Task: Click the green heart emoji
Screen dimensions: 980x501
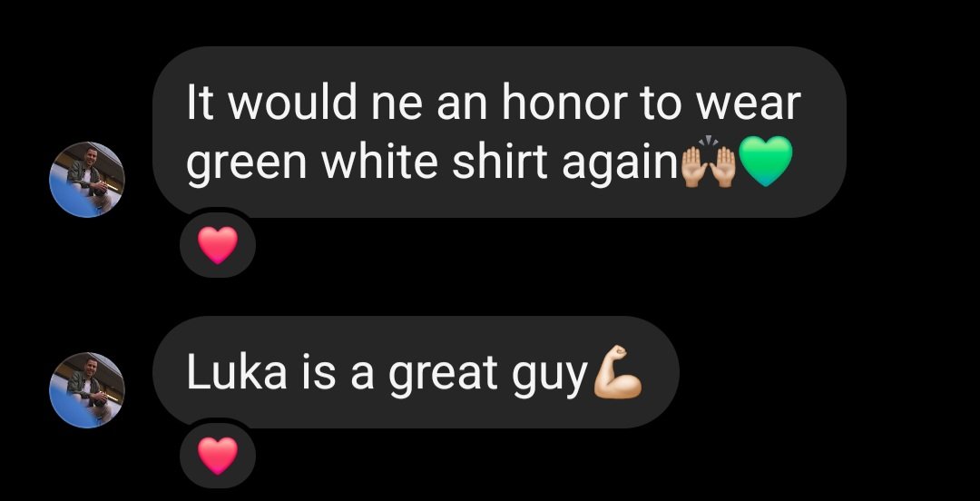Action: pyautogui.click(x=766, y=162)
